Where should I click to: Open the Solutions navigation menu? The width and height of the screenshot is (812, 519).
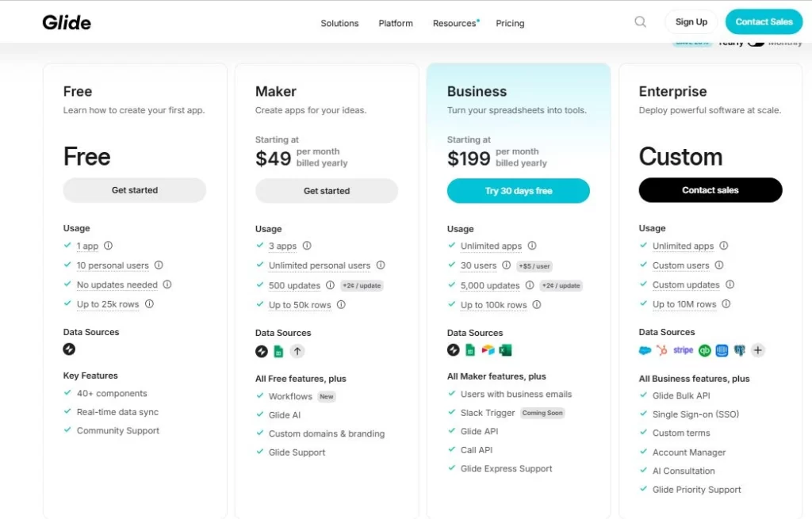[x=339, y=23]
